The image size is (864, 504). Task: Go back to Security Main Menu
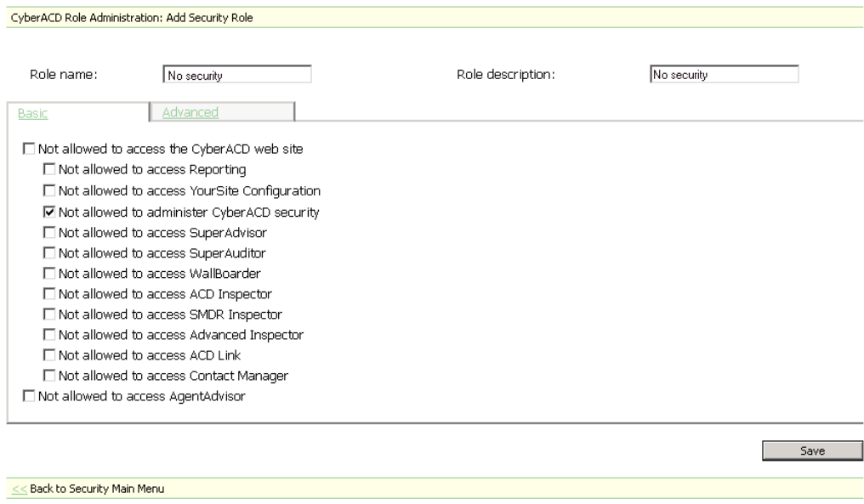[x=97, y=489]
